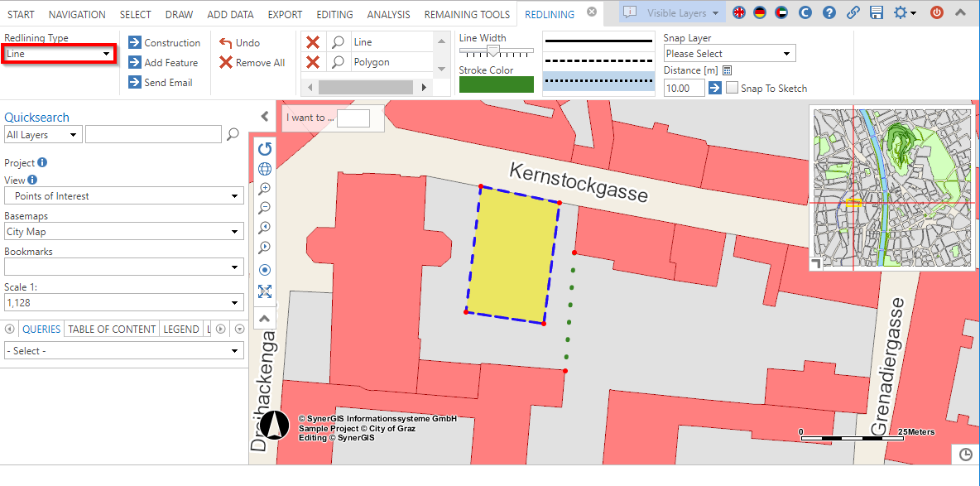Click the Quicksearch text input field

(x=153, y=134)
